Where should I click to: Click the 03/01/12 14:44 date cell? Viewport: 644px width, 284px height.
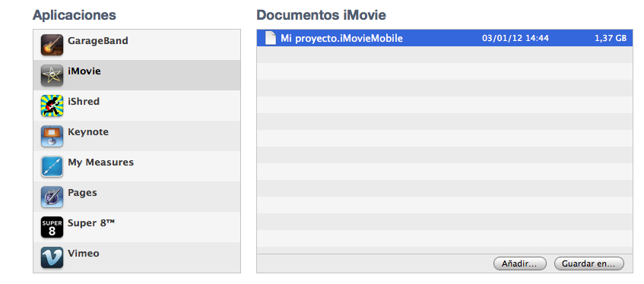516,39
